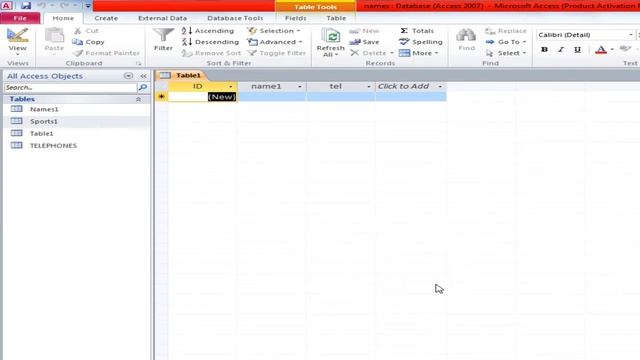The image size is (640, 360).
Task: Click the search magnifier icon
Action: [x=143, y=88]
